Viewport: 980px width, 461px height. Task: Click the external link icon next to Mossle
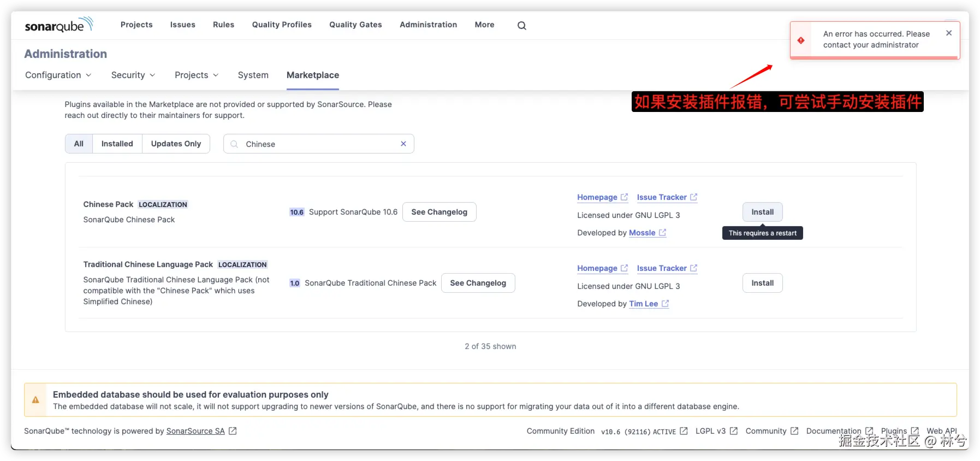pyautogui.click(x=662, y=233)
